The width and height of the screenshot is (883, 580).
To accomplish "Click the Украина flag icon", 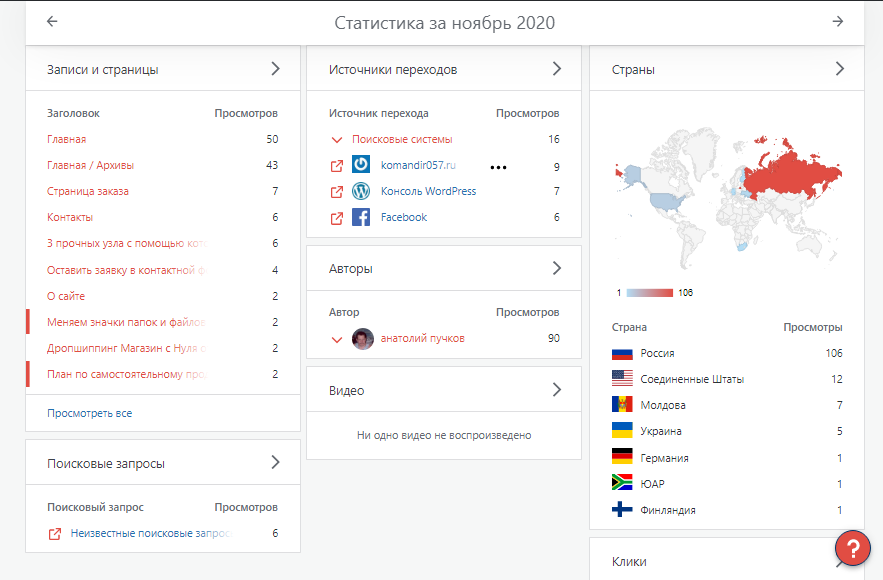I will click(622, 431).
